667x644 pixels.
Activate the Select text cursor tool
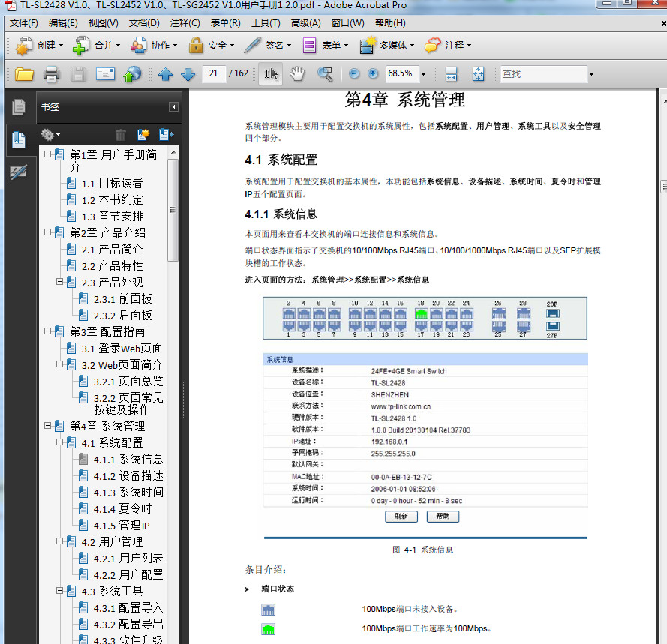click(x=271, y=74)
